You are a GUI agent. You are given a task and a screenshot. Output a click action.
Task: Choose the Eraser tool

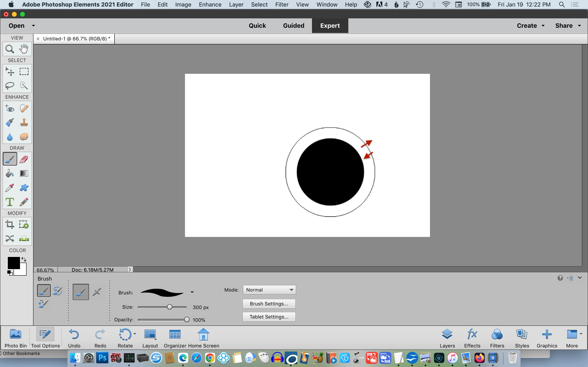pos(24,159)
